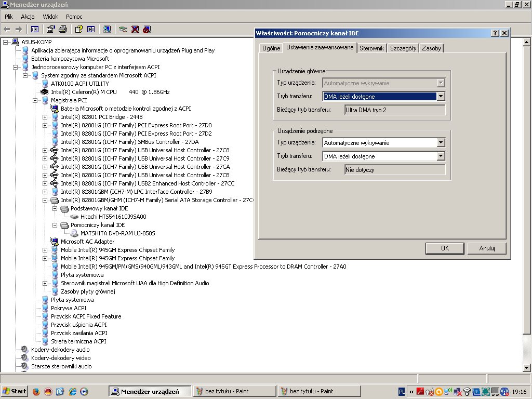Expand the Intel 82801 PCI Bridge - 2448 node
This screenshot has height=399, width=532.
(x=45, y=117)
